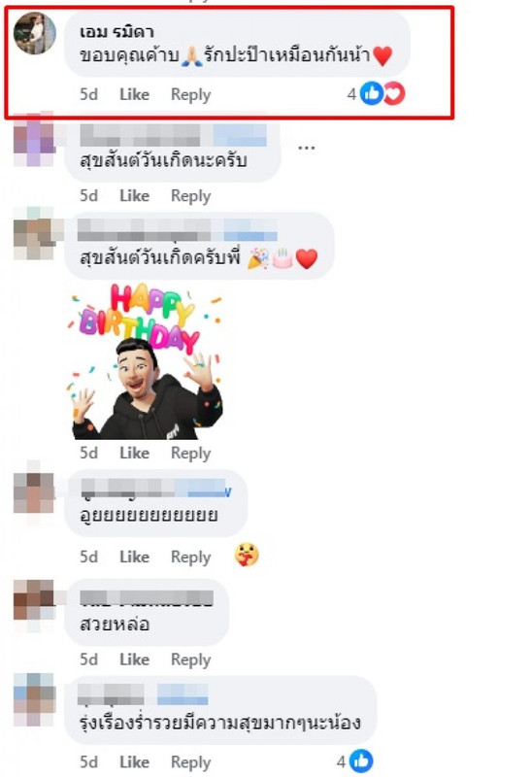Like the สุขสันต์วันเกิดนะครับ comment
The image size is (532, 777).
tap(134, 195)
